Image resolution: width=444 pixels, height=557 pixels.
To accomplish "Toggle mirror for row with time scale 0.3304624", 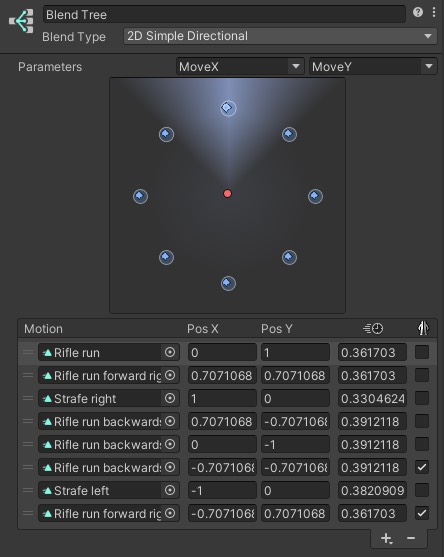I will click(x=422, y=398).
